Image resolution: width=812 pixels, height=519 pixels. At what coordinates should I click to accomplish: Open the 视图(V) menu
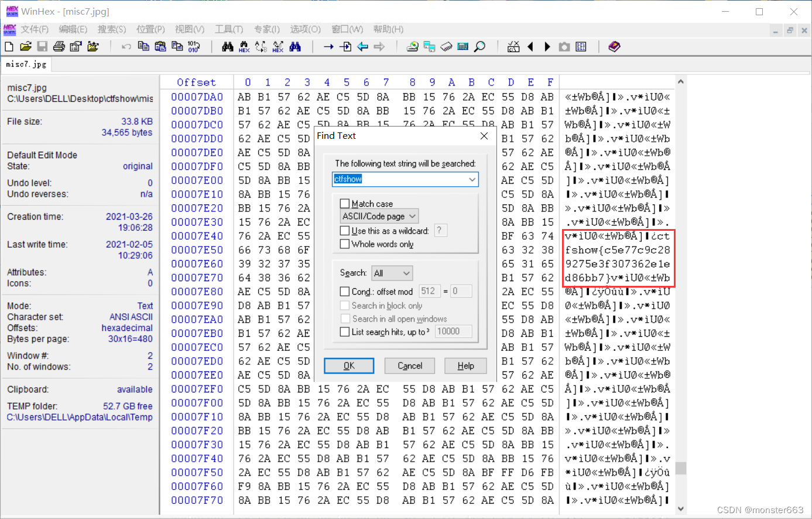[190, 29]
